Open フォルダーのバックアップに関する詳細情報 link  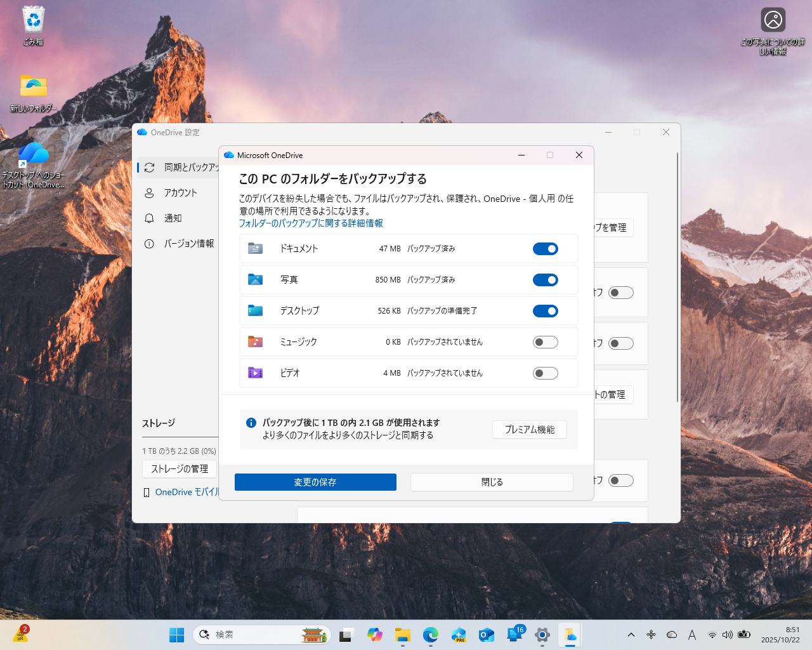pyautogui.click(x=309, y=223)
